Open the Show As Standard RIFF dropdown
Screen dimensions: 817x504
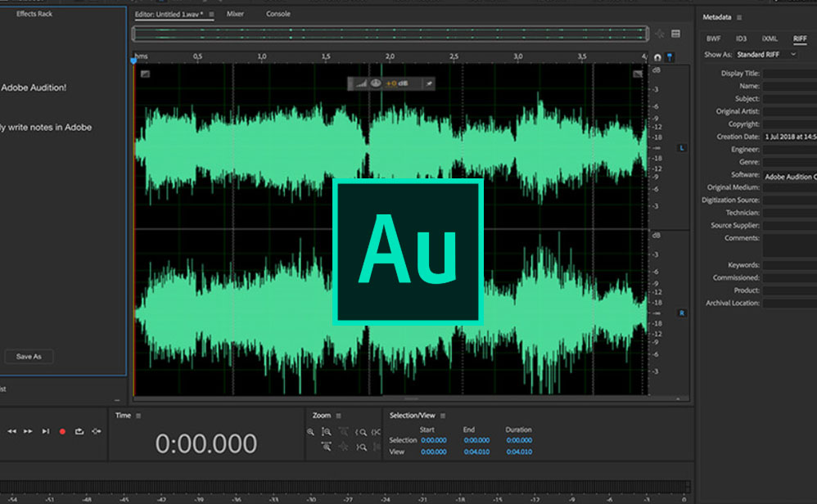tap(766, 54)
